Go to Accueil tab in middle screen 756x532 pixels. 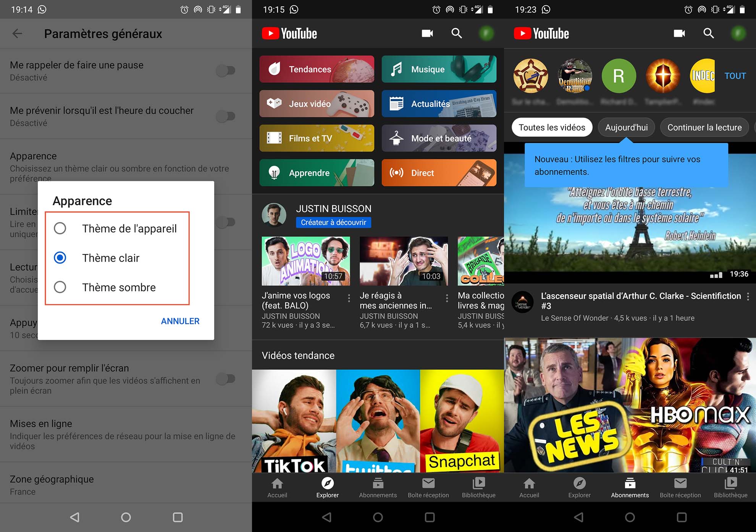click(277, 488)
